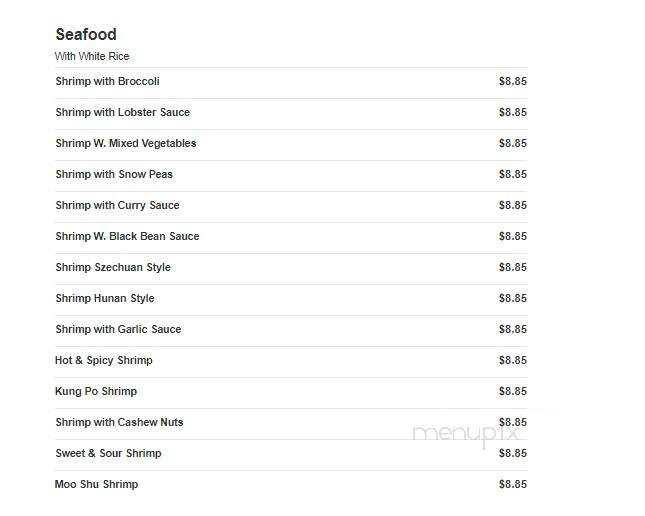
Task: Click the Seafood section heading
Action: 86,35
